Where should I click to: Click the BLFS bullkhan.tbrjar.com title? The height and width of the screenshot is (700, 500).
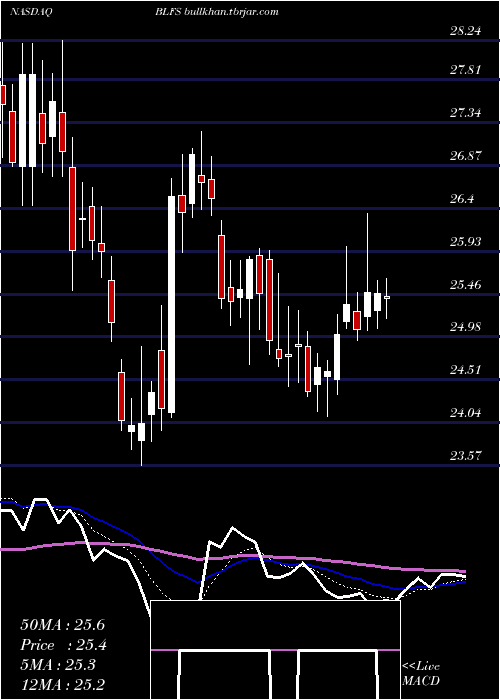tap(217, 12)
